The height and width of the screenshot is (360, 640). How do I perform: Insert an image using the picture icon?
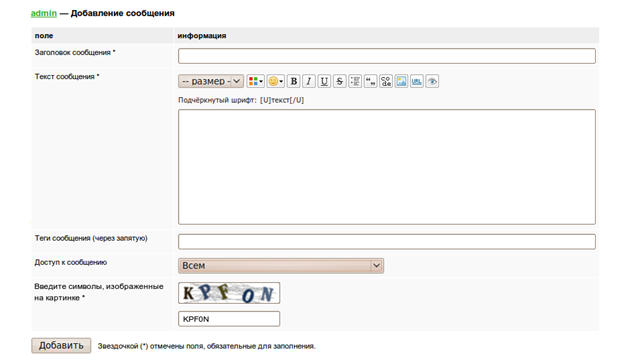[401, 81]
